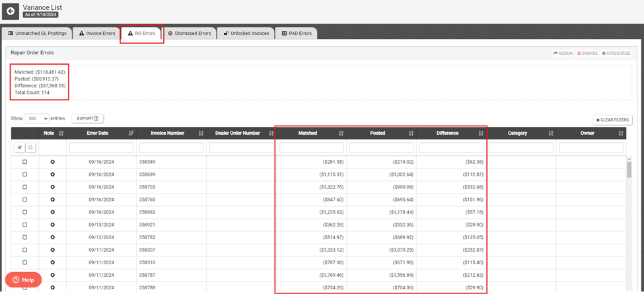Add a note to invoice 358310
Screen dimensions: 644x294
[53, 262]
